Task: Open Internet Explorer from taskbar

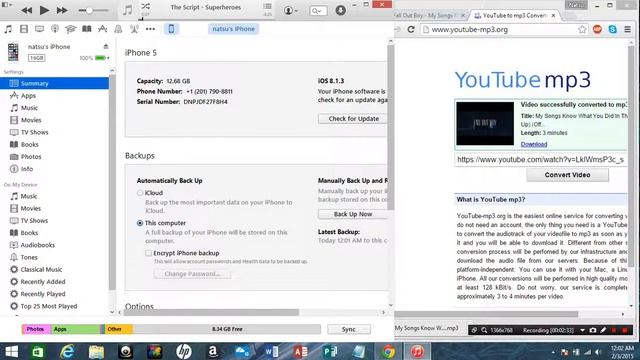Action: point(67,351)
